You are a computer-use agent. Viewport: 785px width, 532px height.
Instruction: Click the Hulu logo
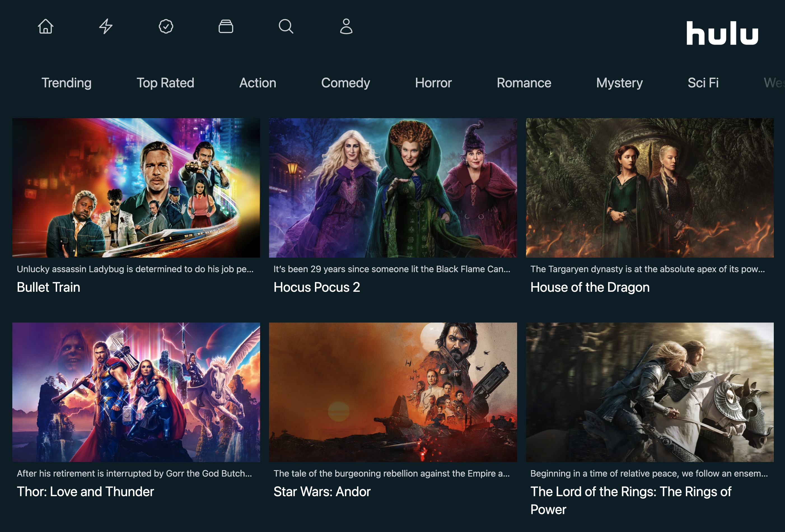[723, 33]
